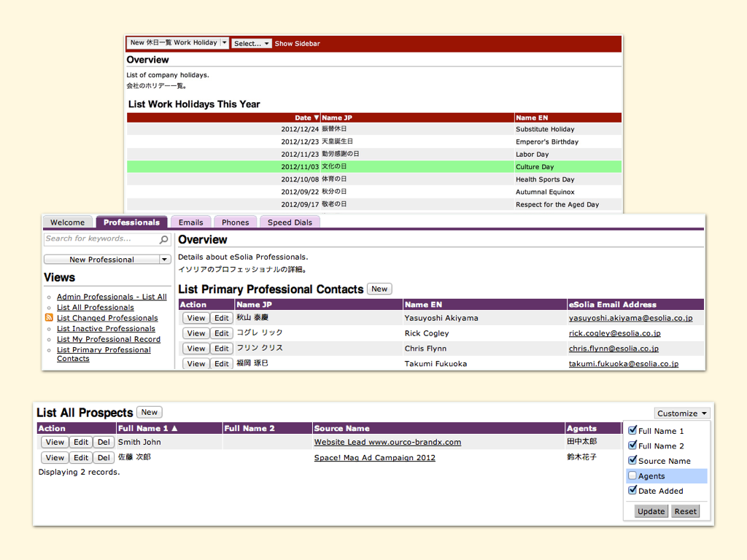Image resolution: width=747 pixels, height=560 pixels.
Task: Click the search magnifier icon in keyword box
Action: [164, 239]
